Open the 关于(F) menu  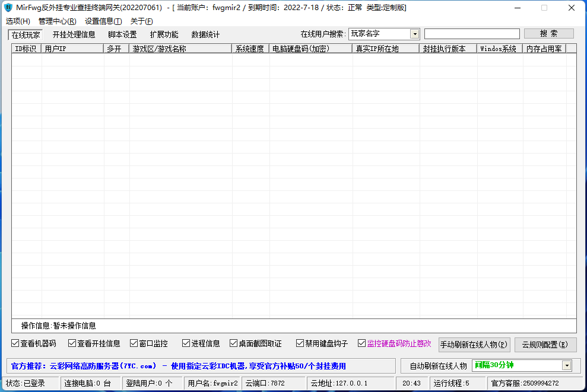[x=141, y=21]
